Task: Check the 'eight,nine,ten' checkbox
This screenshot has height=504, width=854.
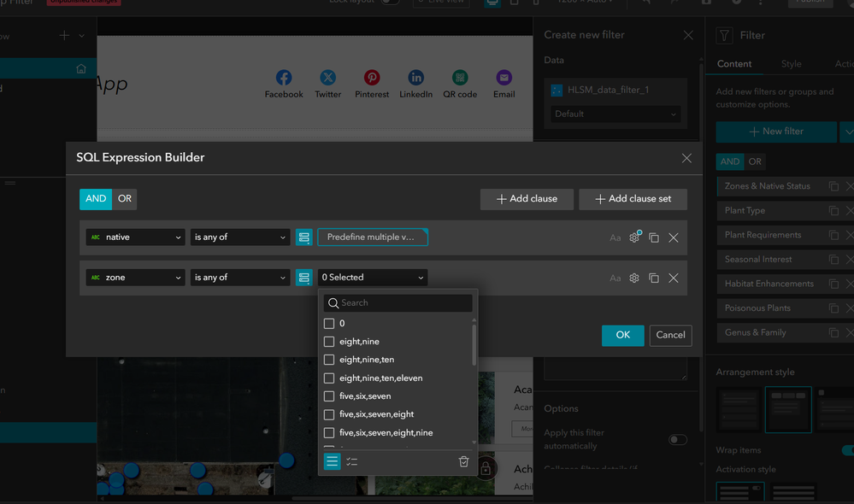Action: click(x=329, y=360)
